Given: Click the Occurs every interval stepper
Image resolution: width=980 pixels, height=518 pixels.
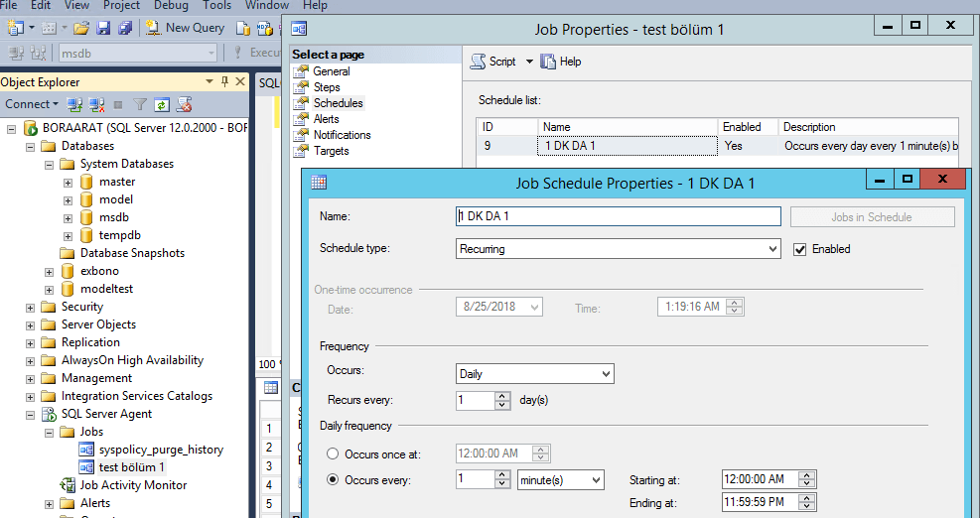Looking at the screenshot, I should coord(502,480).
